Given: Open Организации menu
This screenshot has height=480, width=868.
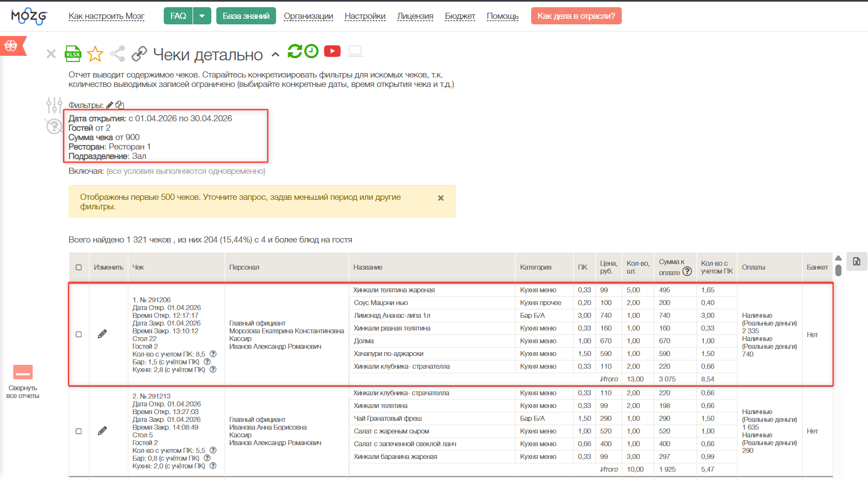Looking at the screenshot, I should click(309, 16).
